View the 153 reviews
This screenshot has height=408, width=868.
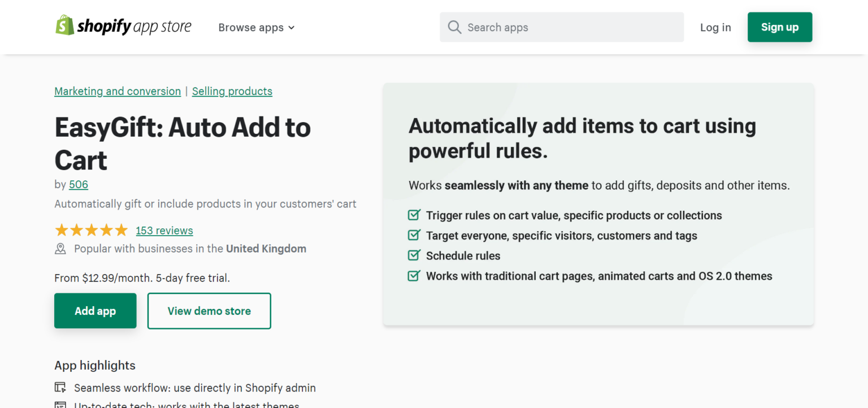[164, 230]
